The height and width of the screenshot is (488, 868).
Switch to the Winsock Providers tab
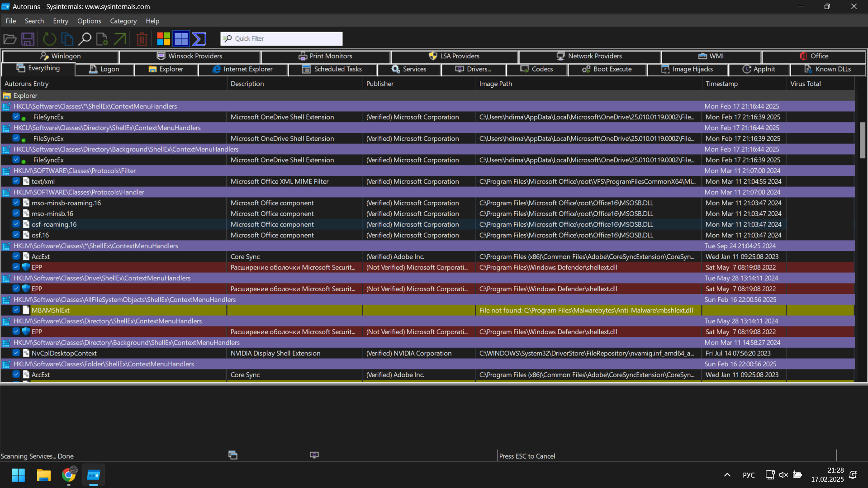click(x=190, y=56)
